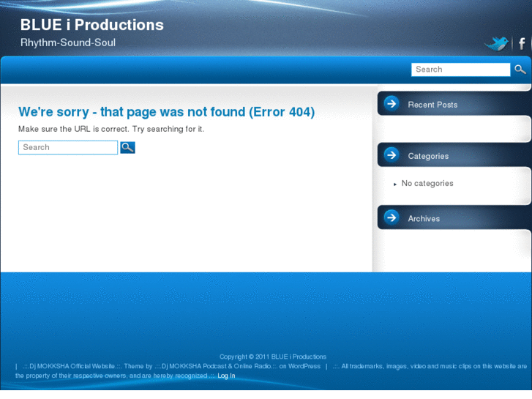Click the arrow icon beside Categories
The height and width of the screenshot is (399, 532).
coord(391,155)
